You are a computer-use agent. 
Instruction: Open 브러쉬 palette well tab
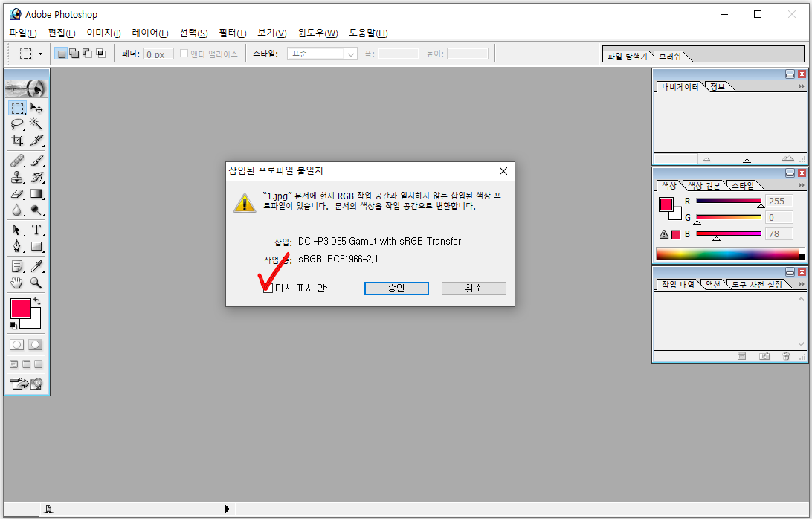(x=670, y=56)
